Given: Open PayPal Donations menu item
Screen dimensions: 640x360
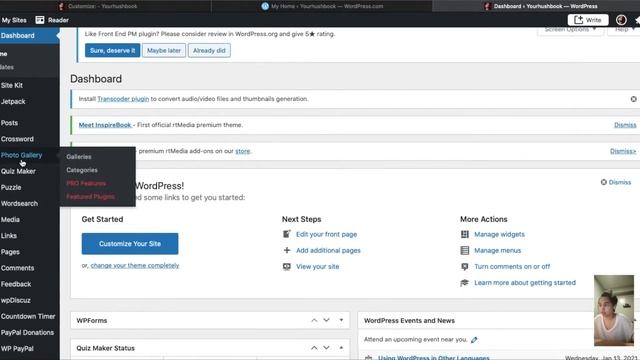Looking at the screenshot, I should 29,332.
